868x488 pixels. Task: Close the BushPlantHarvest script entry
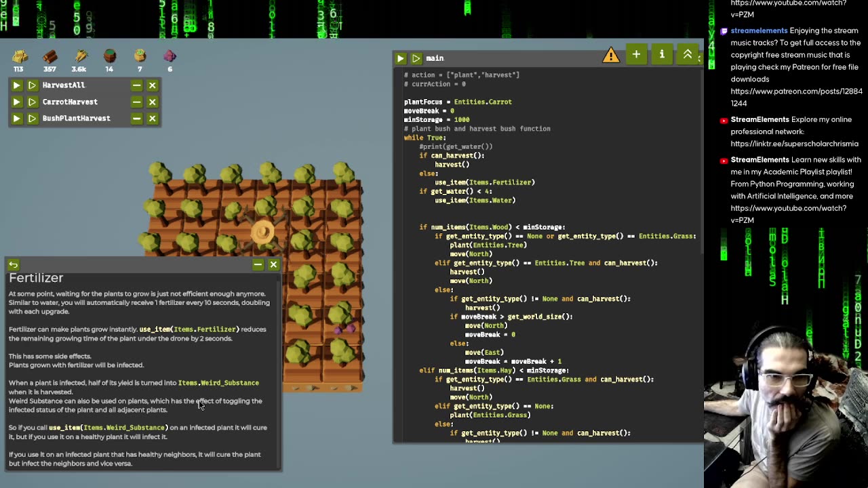tap(153, 119)
